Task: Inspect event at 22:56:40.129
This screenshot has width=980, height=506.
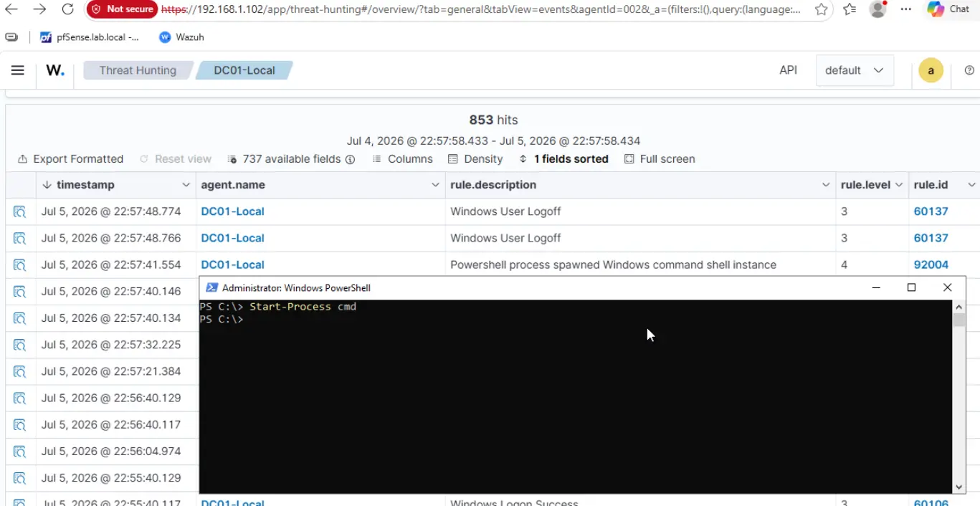Action: click(x=20, y=398)
